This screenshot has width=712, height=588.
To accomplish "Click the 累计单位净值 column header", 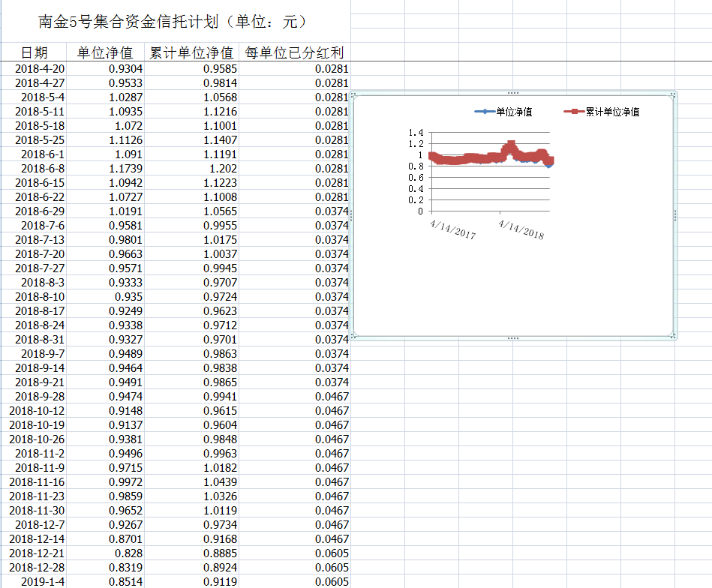I will pos(191,52).
